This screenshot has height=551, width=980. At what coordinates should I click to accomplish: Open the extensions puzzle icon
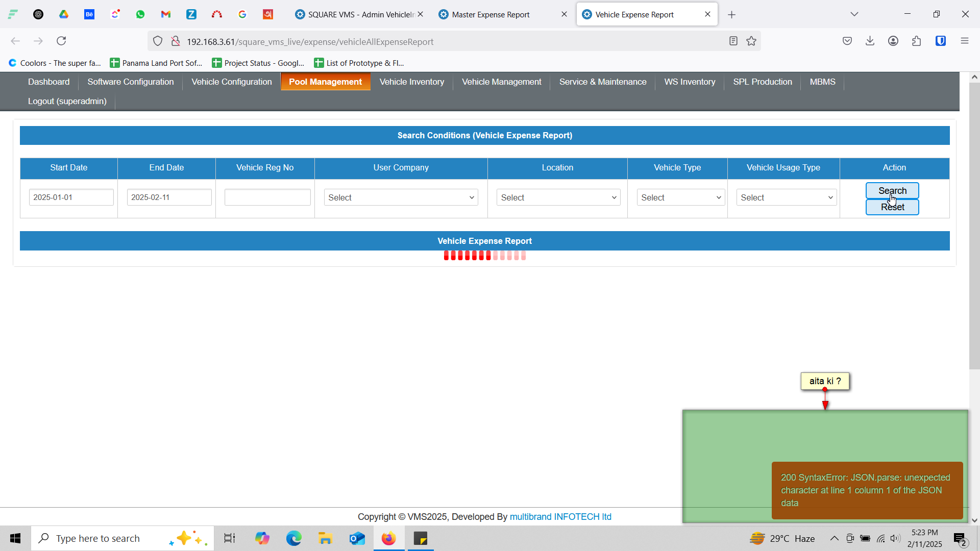pos(917,41)
